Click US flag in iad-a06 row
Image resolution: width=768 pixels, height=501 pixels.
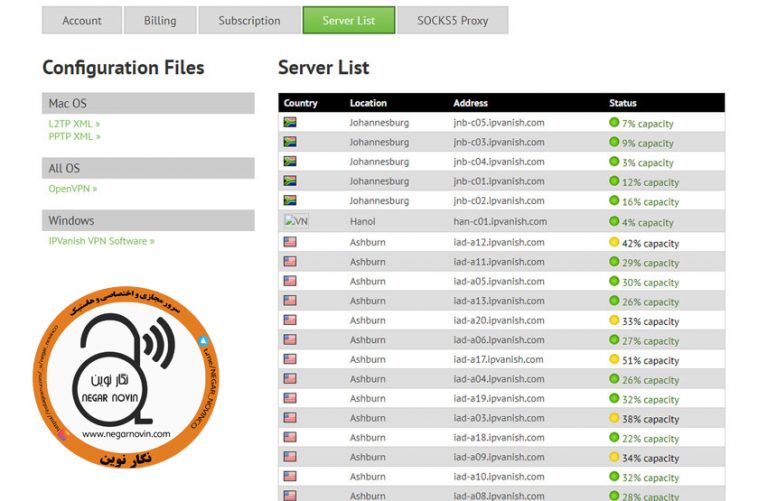290,339
